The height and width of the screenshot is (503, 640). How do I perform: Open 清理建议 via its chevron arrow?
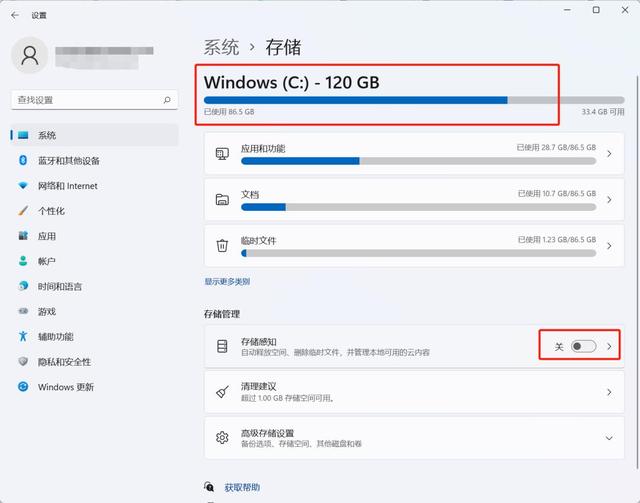[609, 392]
